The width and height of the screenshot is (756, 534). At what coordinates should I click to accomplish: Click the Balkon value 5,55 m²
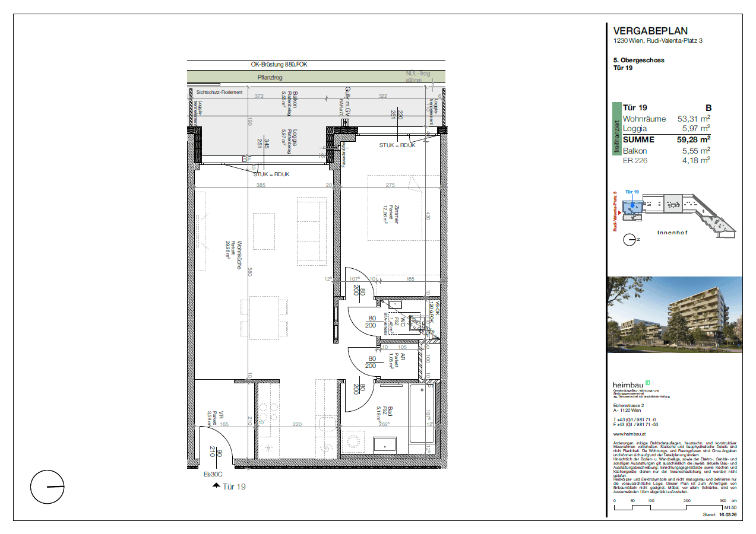pos(696,151)
